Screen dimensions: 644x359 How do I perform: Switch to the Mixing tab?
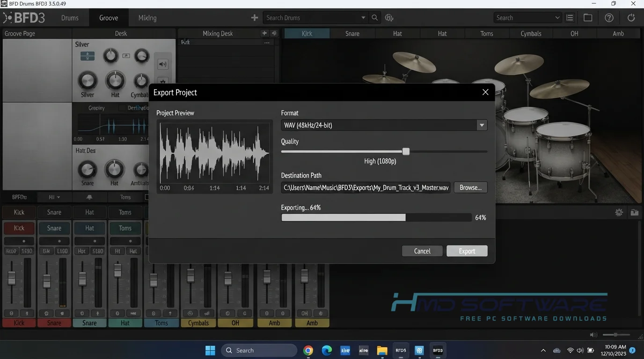147,18
